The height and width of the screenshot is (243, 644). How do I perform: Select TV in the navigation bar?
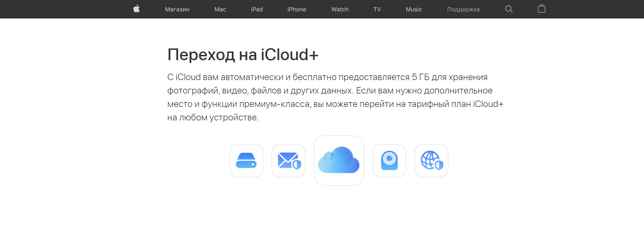(377, 9)
